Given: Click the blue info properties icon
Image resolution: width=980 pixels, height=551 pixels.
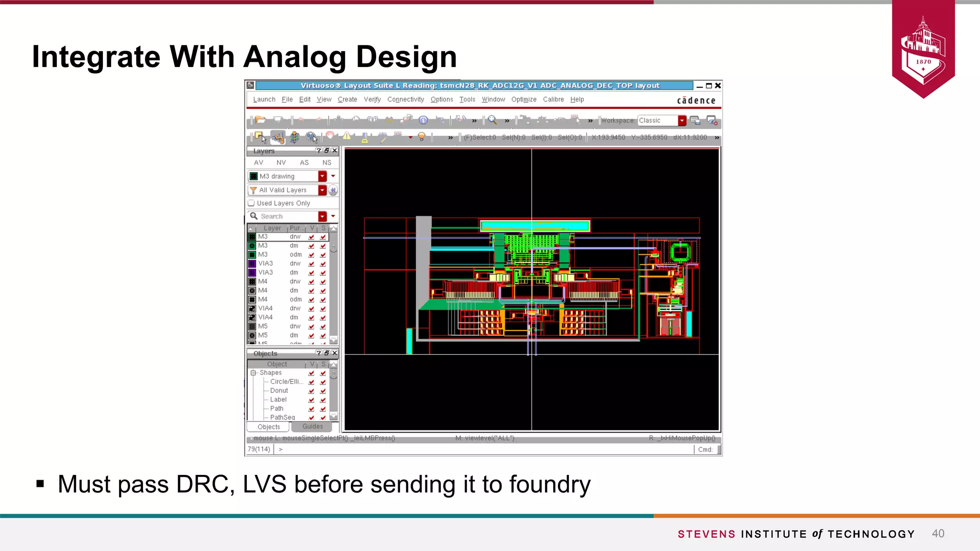Looking at the screenshot, I should click(423, 120).
